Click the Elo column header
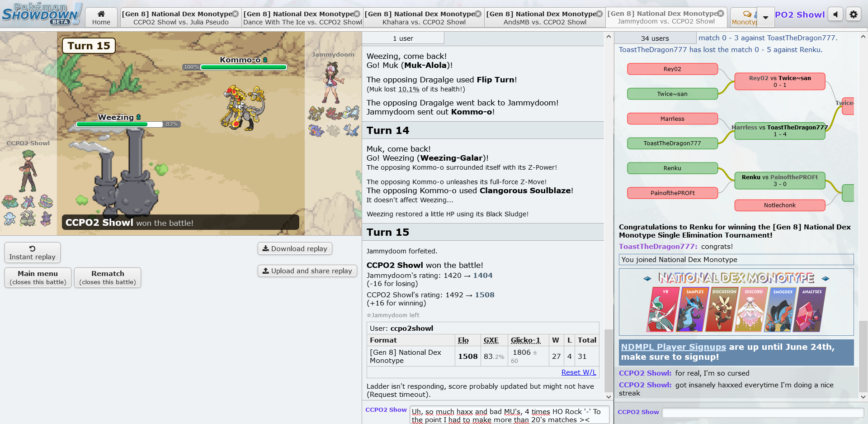The image size is (868, 424). click(463, 340)
